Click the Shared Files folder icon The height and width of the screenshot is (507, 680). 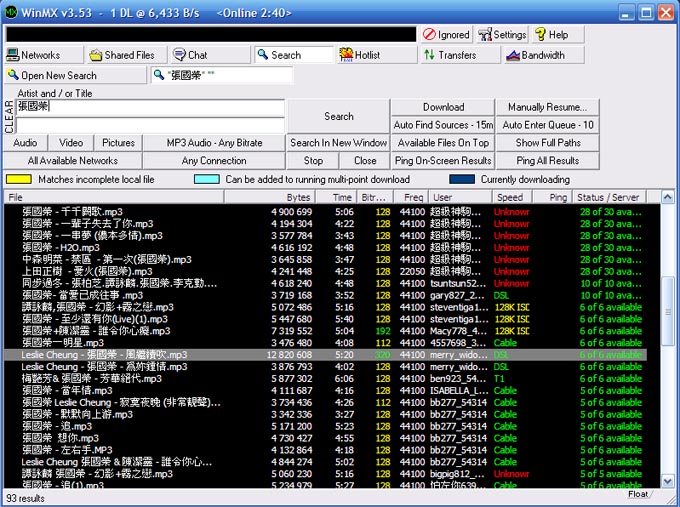click(95, 55)
